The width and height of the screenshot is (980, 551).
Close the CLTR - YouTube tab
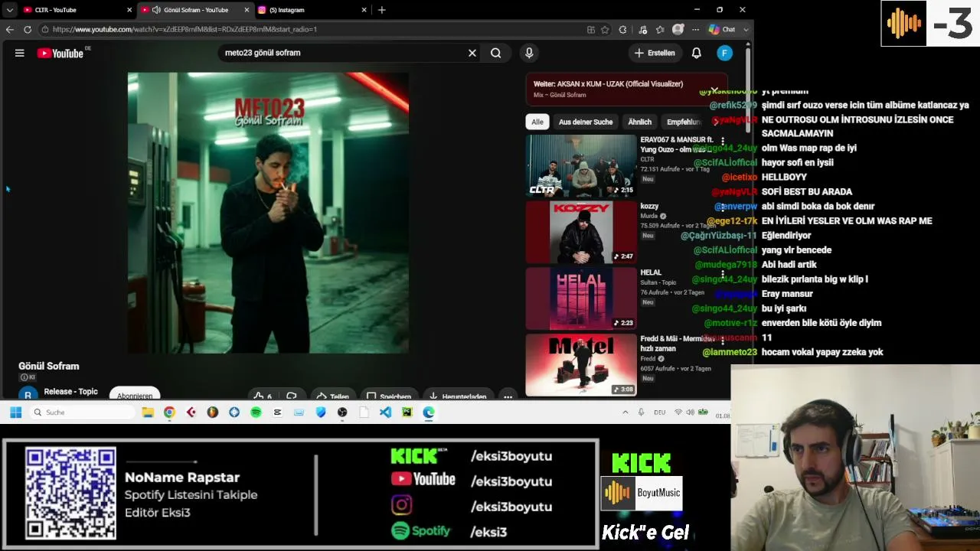(129, 10)
